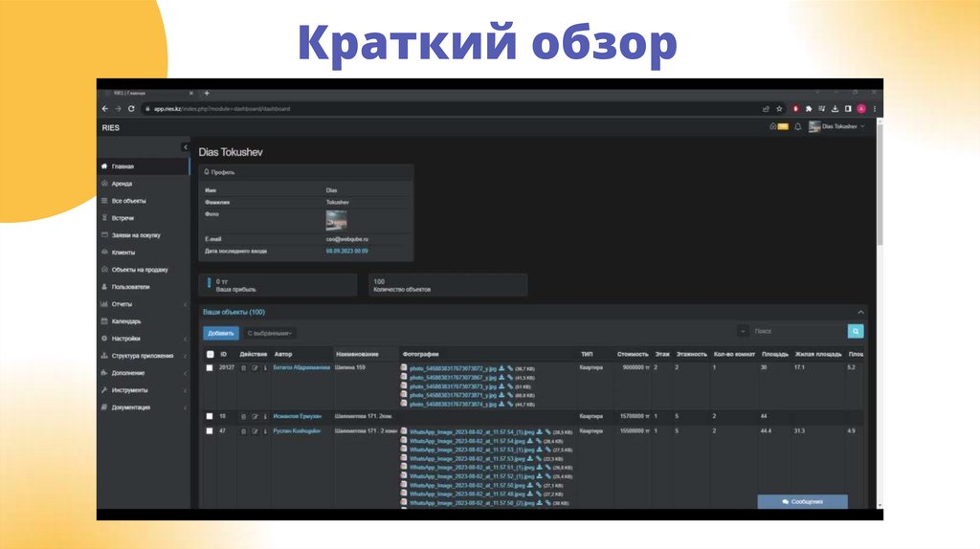Open the Документация sidebar item
This screenshot has height=549, width=980.
point(144,407)
